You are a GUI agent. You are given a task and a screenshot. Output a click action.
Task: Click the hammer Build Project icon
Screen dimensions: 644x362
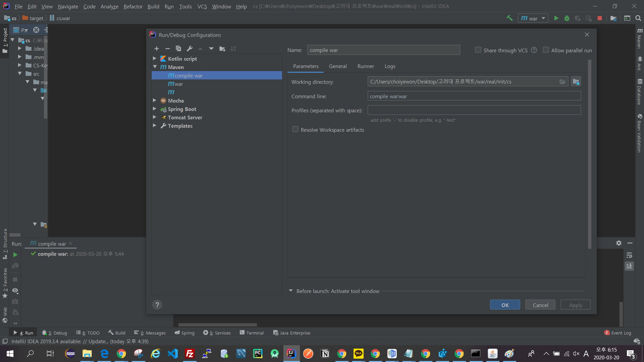pyautogui.click(x=509, y=18)
